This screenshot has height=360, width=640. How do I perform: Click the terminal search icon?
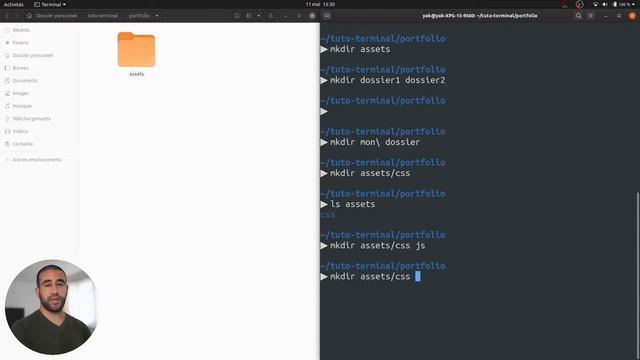(578, 16)
